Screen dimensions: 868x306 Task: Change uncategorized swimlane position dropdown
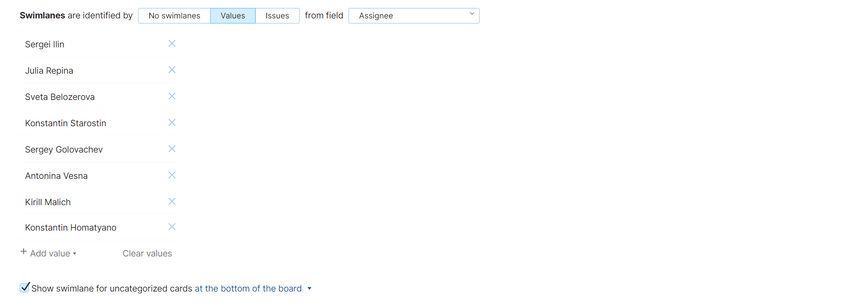click(x=253, y=288)
